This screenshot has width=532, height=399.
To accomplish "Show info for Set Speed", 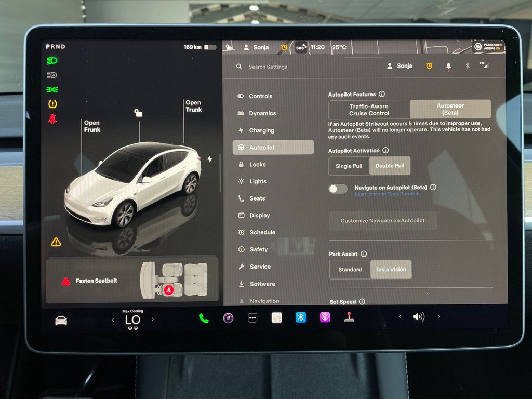I will 362,301.
